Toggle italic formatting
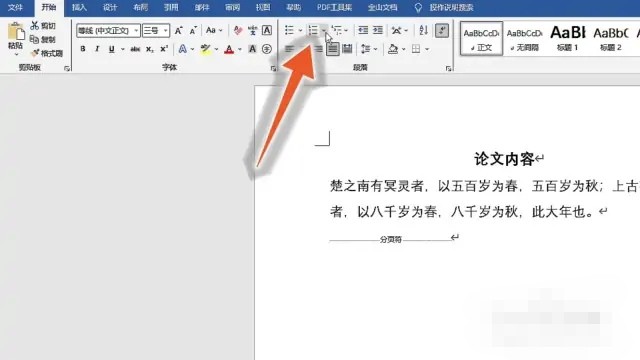The height and width of the screenshot is (360, 640). [x=97, y=49]
